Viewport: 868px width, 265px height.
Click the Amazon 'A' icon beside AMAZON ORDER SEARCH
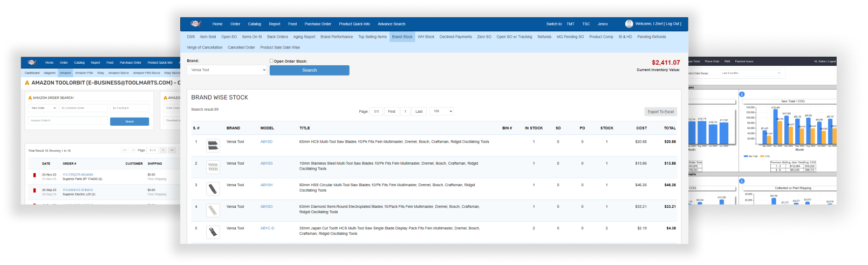30,98
